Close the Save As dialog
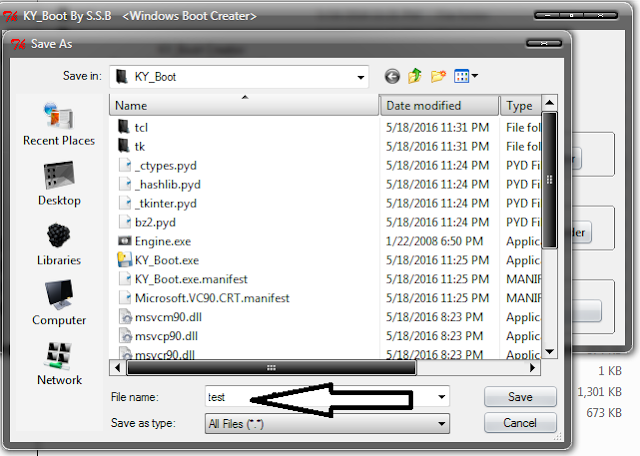 pos(544,43)
